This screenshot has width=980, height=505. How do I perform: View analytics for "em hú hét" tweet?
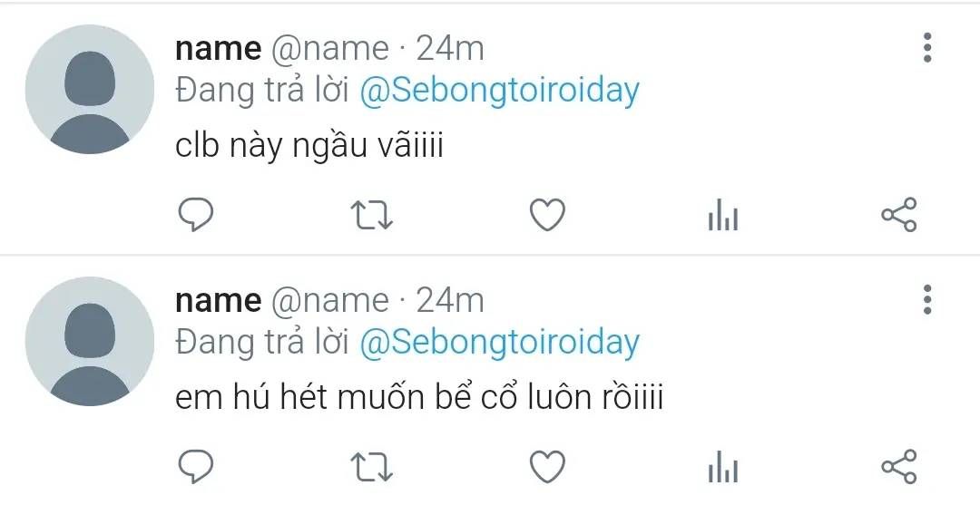(x=722, y=467)
